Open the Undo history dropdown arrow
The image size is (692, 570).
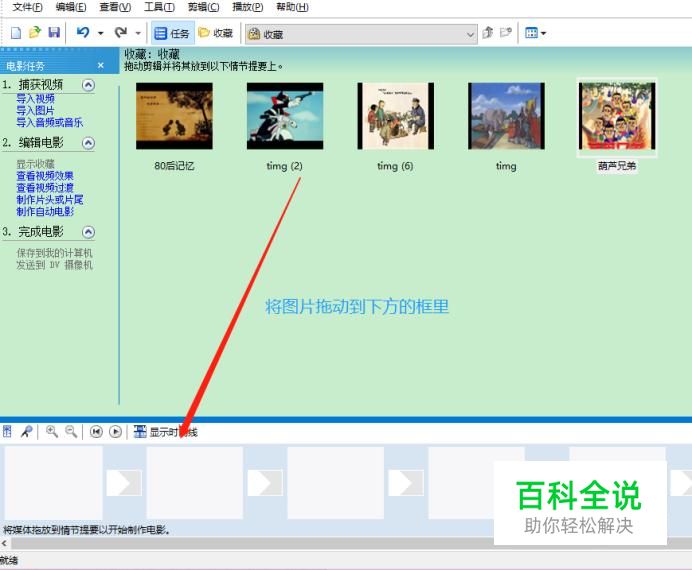pyautogui.click(x=101, y=33)
